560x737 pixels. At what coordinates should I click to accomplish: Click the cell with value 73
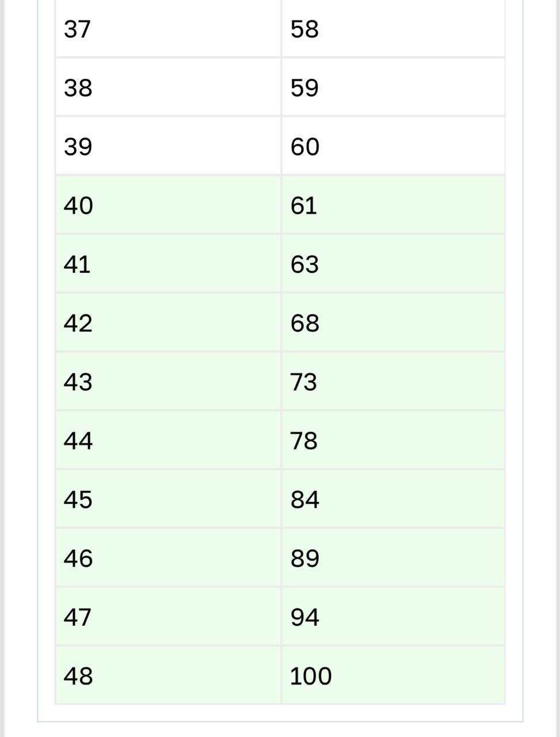click(393, 381)
